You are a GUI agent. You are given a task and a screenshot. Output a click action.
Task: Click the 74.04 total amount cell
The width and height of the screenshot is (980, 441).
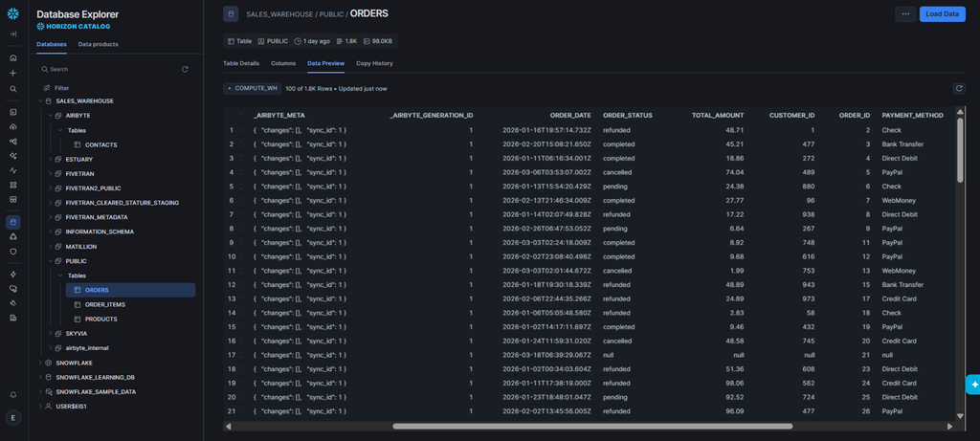click(735, 172)
